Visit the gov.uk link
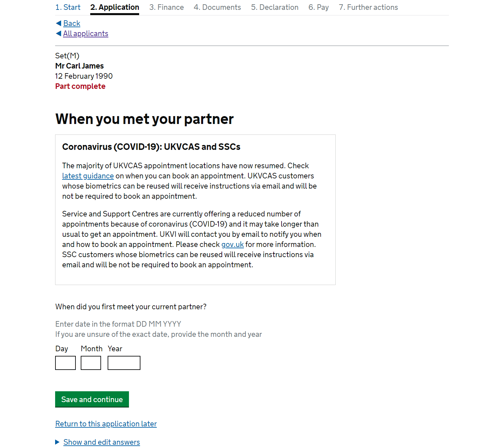Viewport: 504px width, 448px height. coord(233,244)
